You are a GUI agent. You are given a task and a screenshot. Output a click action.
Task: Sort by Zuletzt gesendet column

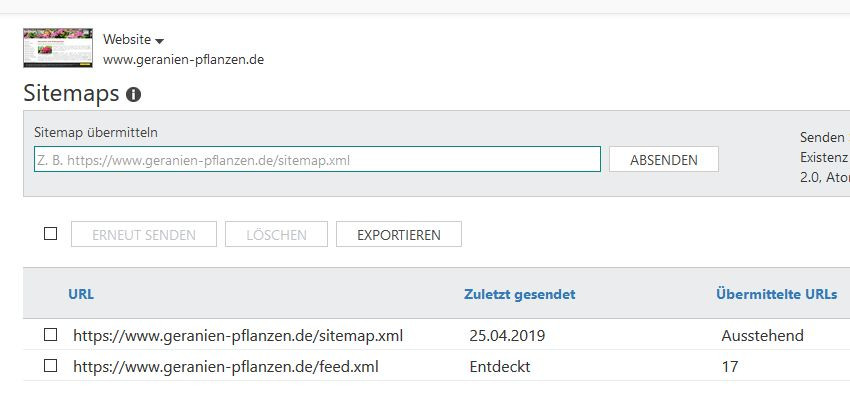(x=519, y=294)
